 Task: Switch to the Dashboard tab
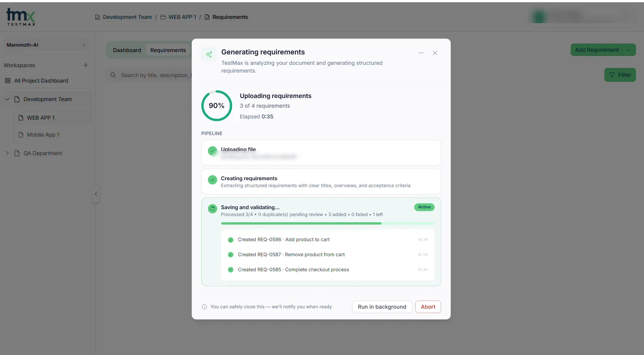pyautogui.click(x=127, y=50)
